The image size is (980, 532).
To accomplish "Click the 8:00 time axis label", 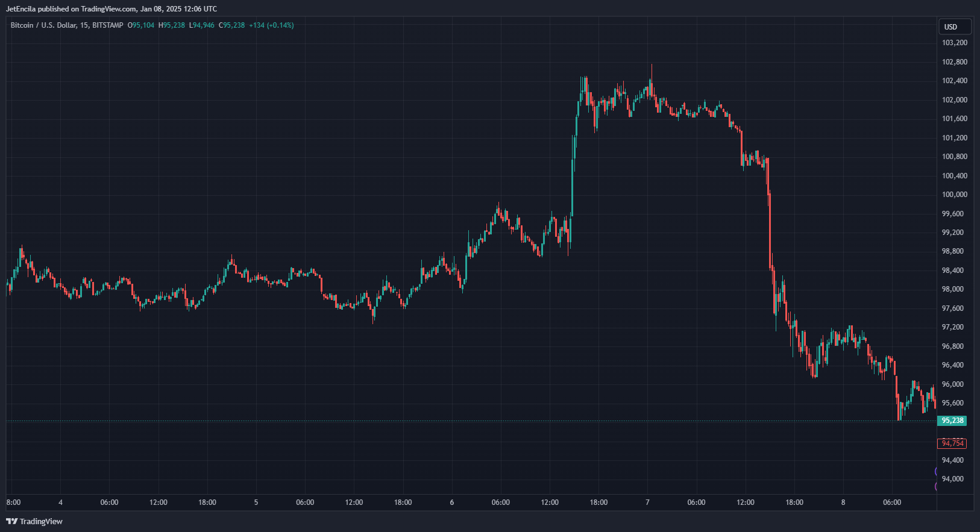I will click(13, 502).
